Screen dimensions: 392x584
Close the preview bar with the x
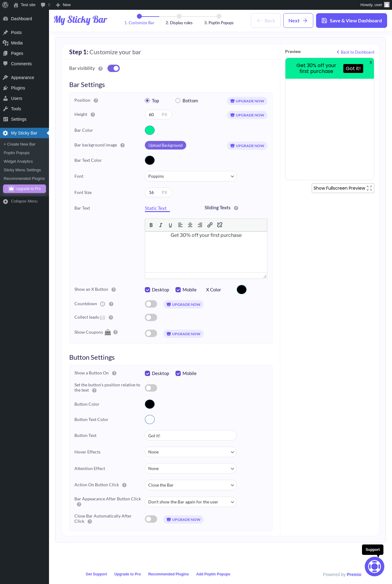tap(371, 62)
